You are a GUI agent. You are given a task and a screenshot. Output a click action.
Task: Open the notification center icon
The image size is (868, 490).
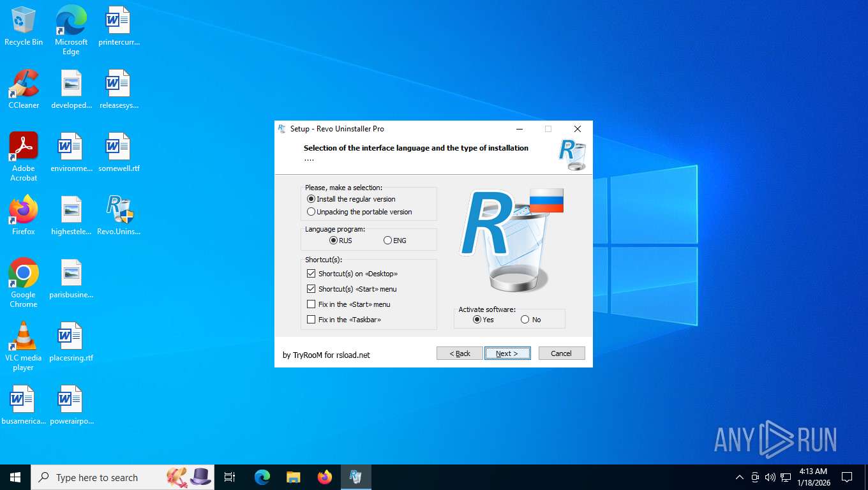click(x=847, y=477)
